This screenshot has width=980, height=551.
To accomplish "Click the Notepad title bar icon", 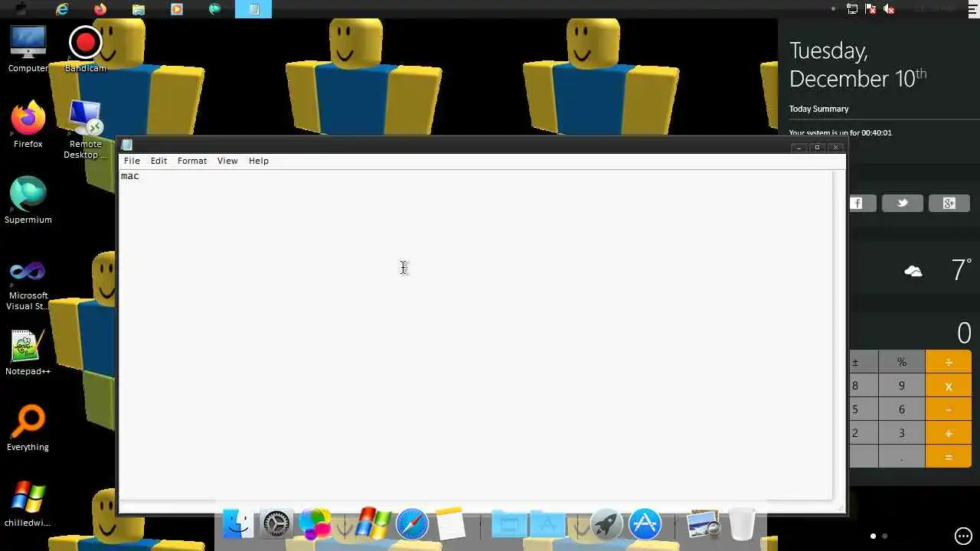I will point(127,145).
